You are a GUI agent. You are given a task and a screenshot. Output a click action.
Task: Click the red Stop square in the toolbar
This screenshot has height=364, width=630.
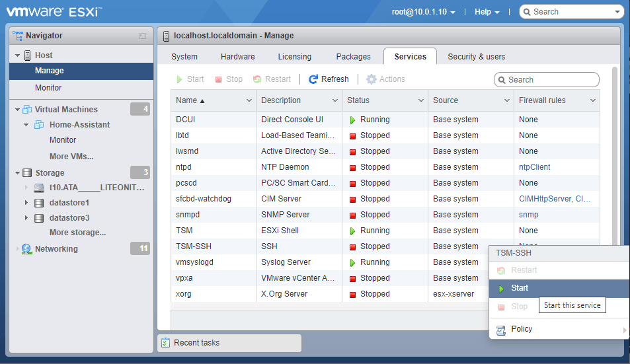click(218, 79)
